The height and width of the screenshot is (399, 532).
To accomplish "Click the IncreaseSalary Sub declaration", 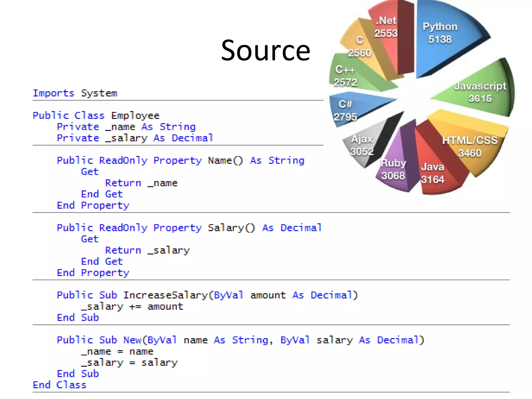I will (x=207, y=295).
